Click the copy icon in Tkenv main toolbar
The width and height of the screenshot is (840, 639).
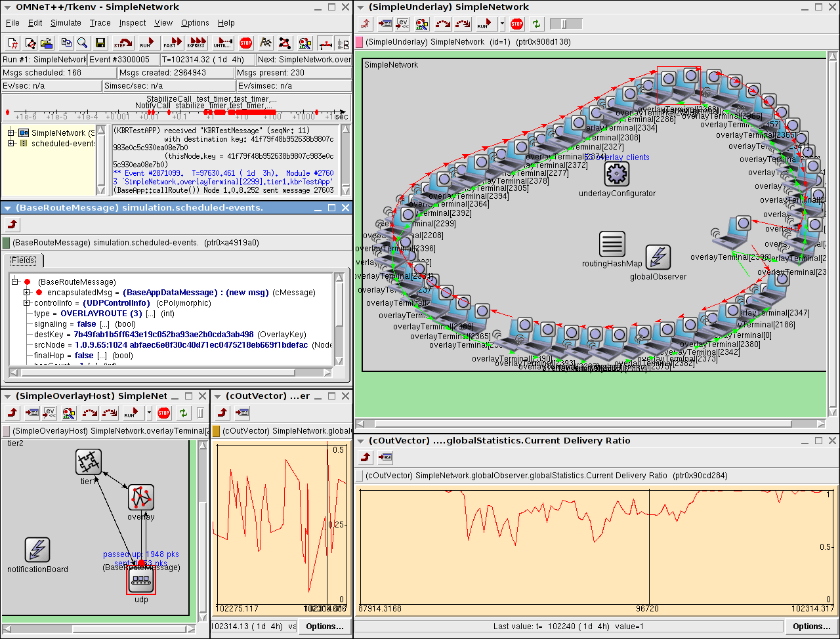[x=66, y=43]
